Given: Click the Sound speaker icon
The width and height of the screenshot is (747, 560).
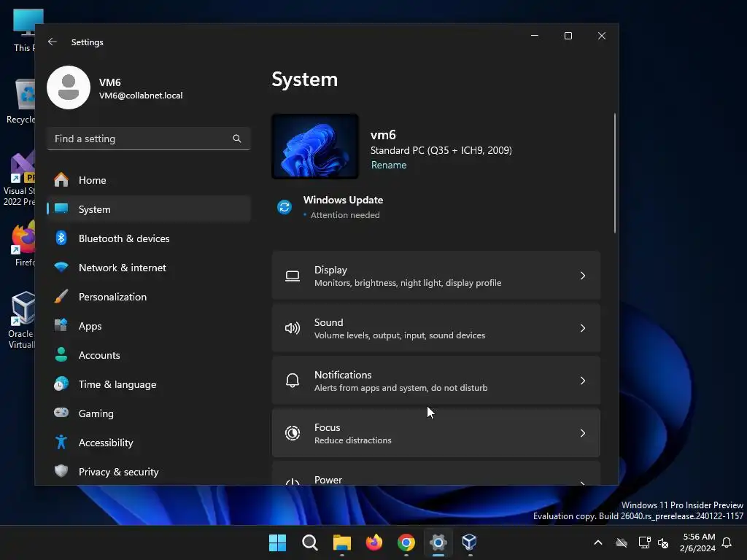Looking at the screenshot, I should click(293, 328).
